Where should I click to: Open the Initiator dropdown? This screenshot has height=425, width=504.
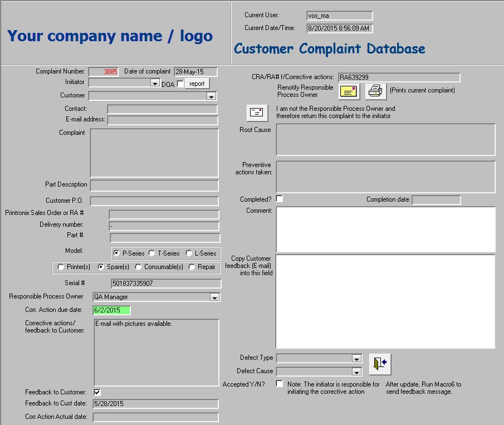(x=155, y=83)
